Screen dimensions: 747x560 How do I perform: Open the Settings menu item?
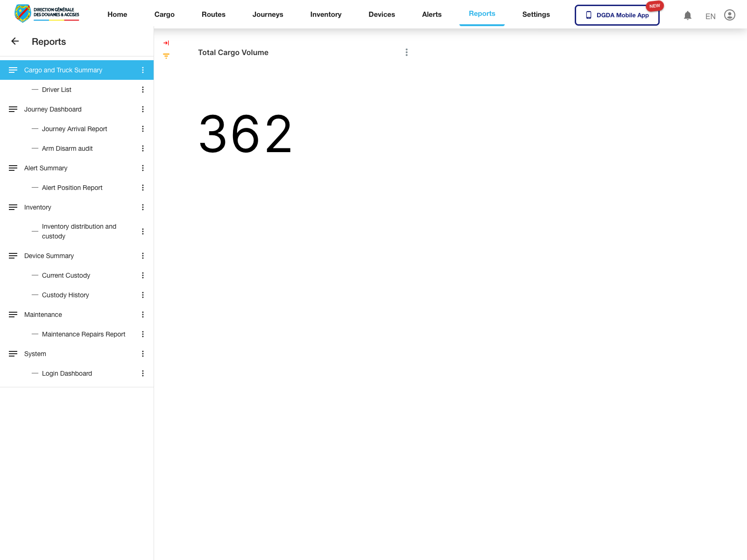click(536, 14)
